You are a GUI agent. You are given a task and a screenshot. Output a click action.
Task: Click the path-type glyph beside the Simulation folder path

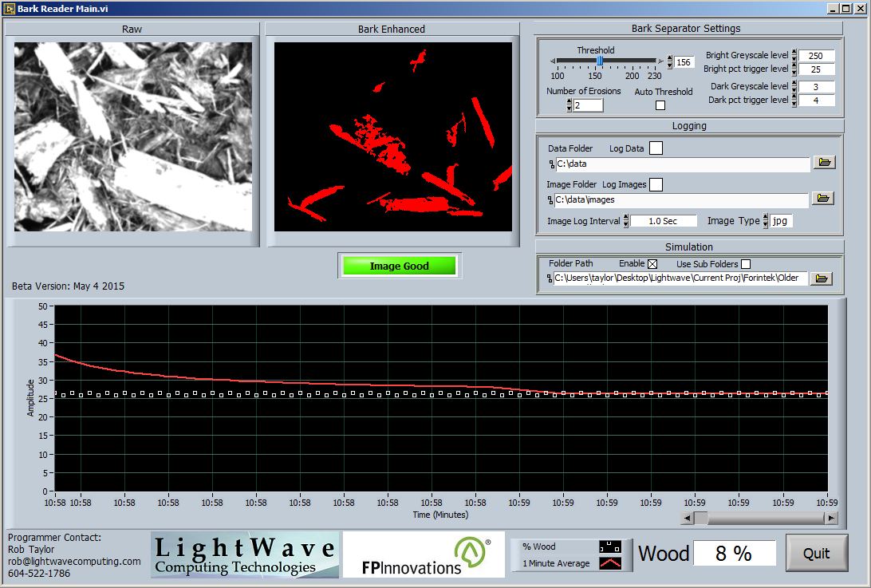pyautogui.click(x=550, y=278)
